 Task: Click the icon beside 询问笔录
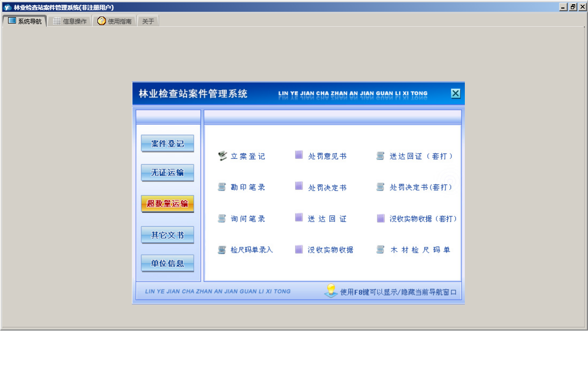(222, 218)
